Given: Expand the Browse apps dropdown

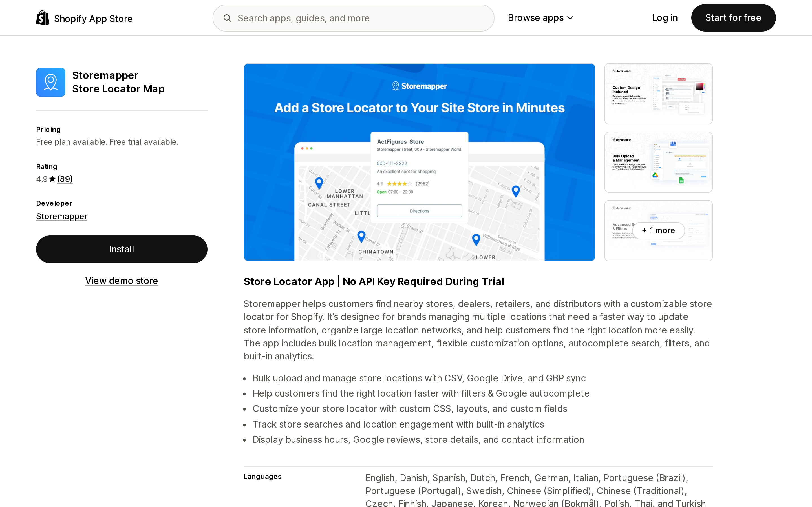Looking at the screenshot, I should 540,18.
